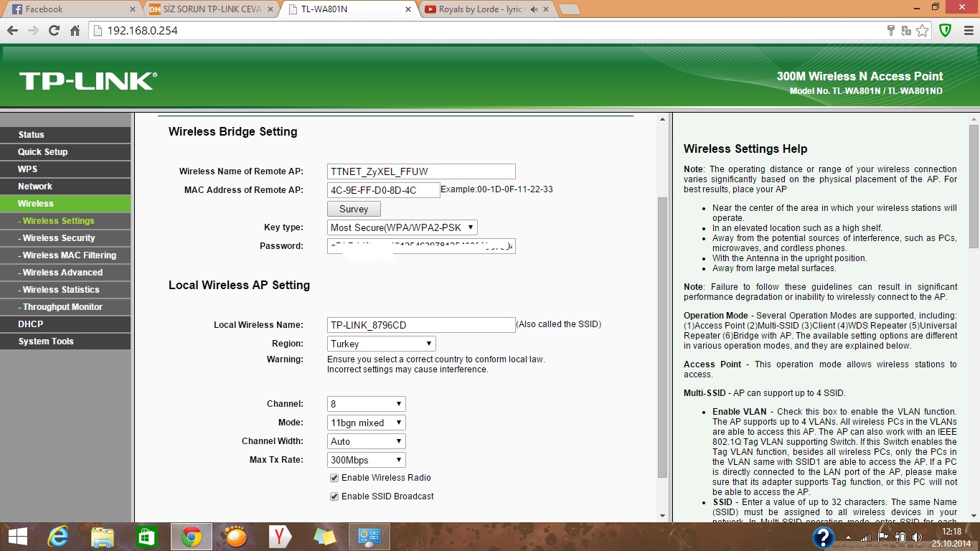Open the Max Tx Rate dropdown
The height and width of the screenshot is (551, 980).
367,460
